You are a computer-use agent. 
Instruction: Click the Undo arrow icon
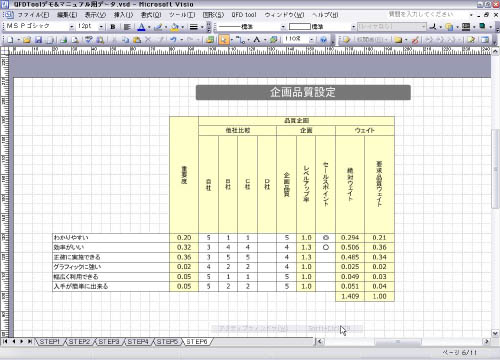coord(173,40)
